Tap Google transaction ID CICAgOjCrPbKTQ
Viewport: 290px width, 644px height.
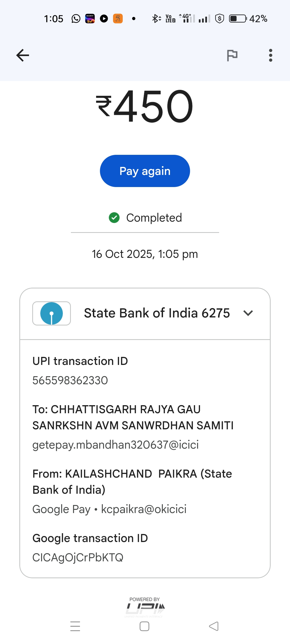[78, 558]
